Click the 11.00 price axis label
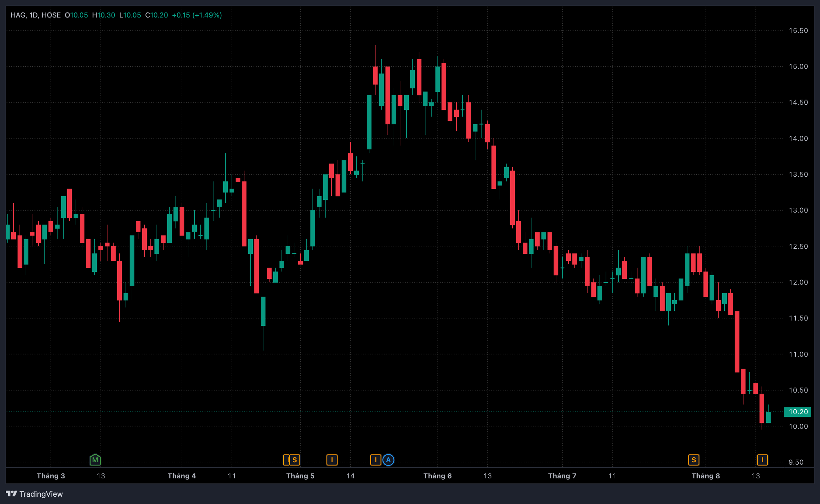 tap(798, 354)
